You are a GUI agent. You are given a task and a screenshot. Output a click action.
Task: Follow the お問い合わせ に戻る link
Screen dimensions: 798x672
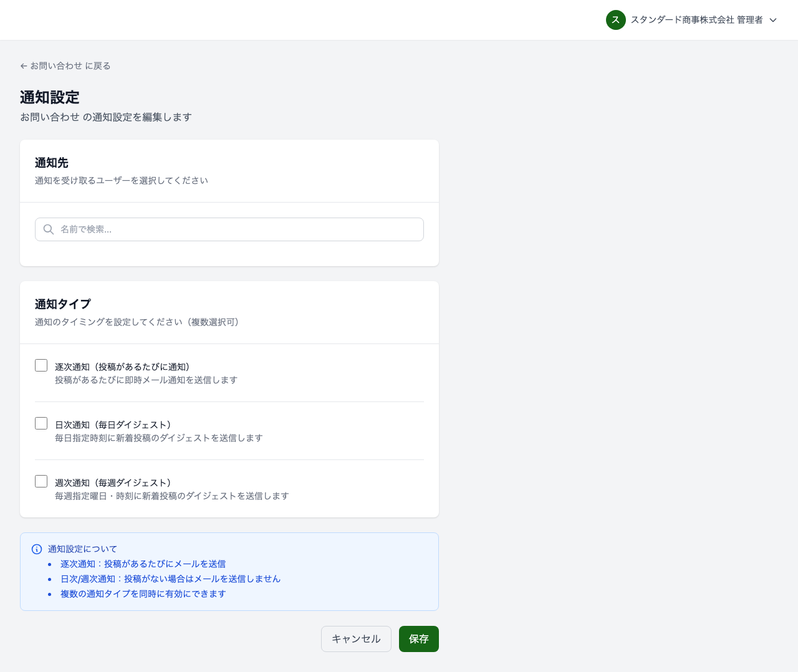click(65, 65)
